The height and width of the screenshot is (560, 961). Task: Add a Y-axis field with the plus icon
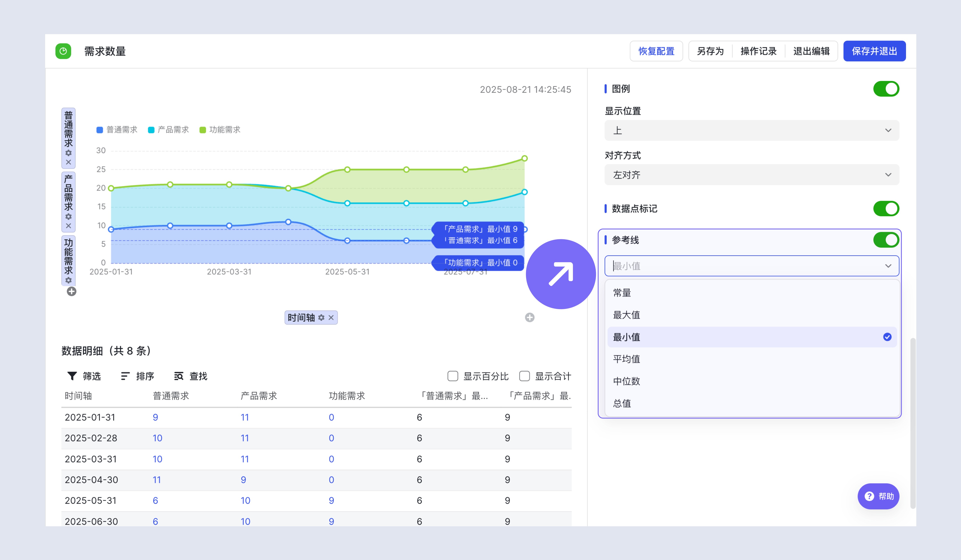point(71,291)
